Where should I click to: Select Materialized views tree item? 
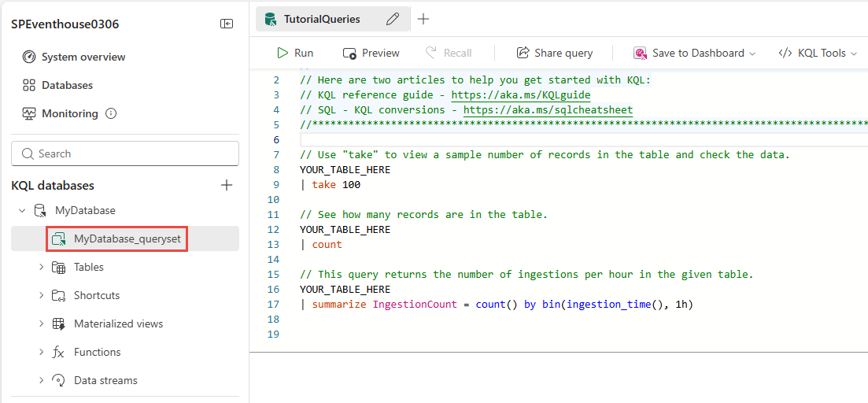[119, 324]
